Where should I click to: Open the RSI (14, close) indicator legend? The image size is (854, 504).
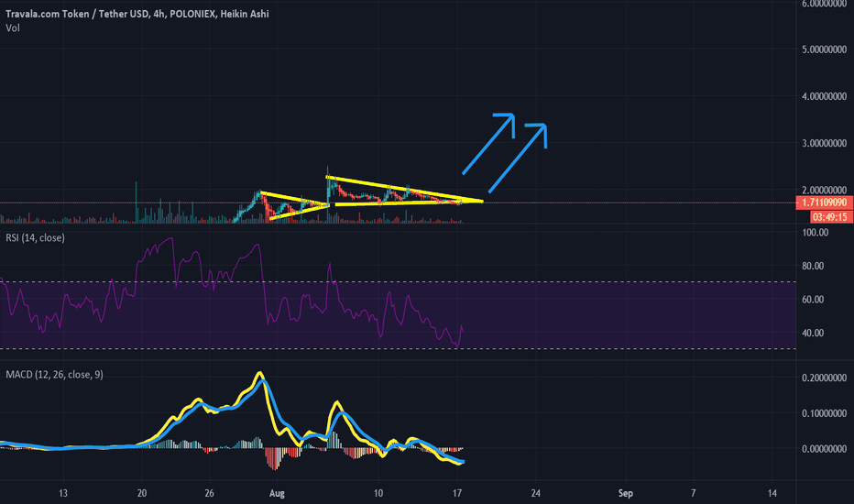(35, 237)
